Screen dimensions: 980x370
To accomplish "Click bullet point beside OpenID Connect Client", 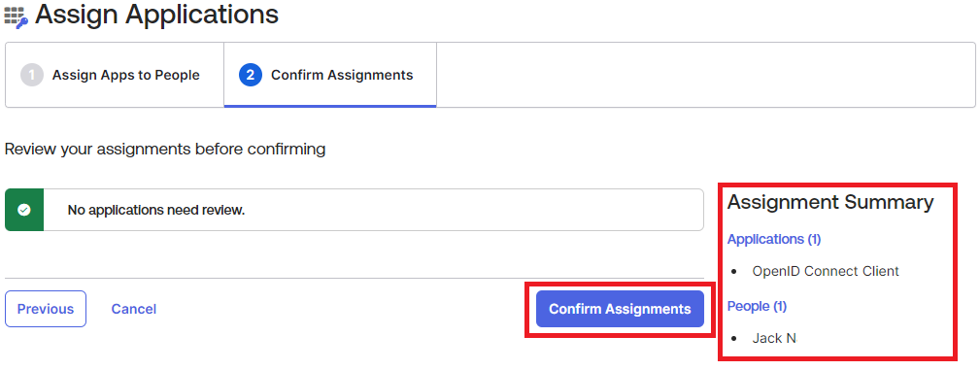I will [734, 272].
